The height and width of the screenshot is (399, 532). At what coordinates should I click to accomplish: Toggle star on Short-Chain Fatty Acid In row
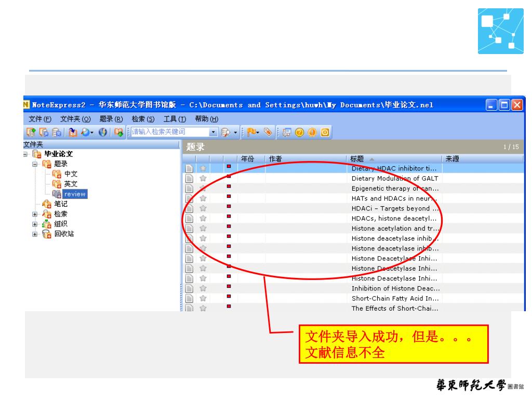[203, 299]
